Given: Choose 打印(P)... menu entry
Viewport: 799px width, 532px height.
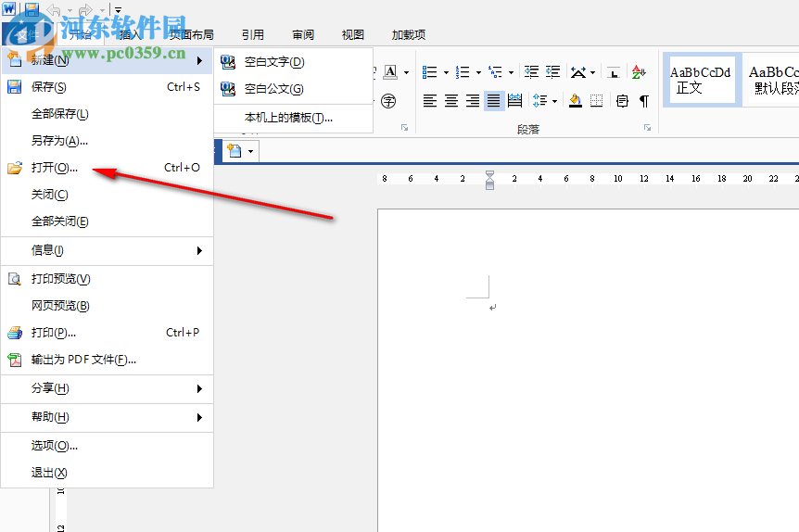Looking at the screenshot, I should tap(107, 333).
